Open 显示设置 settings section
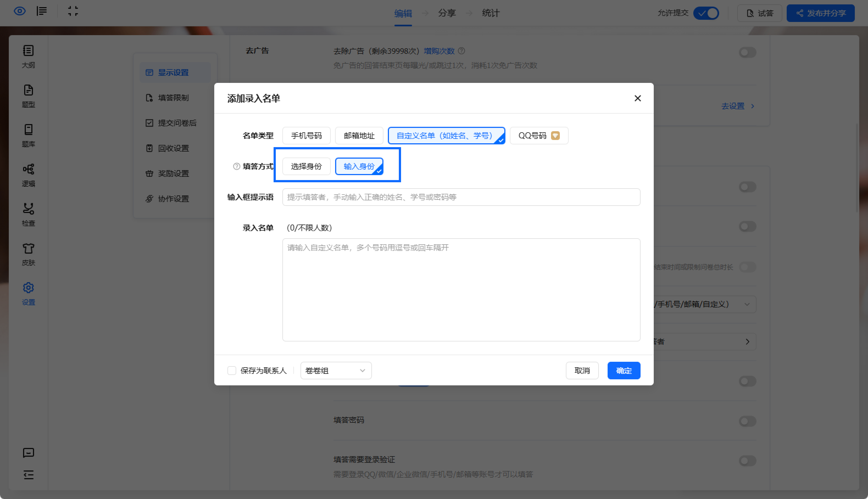Viewport: 868px width, 499px height. 175,72
